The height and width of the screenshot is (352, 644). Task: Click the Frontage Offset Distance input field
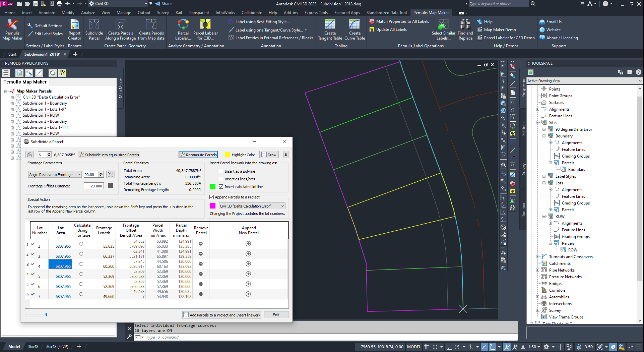93,186
